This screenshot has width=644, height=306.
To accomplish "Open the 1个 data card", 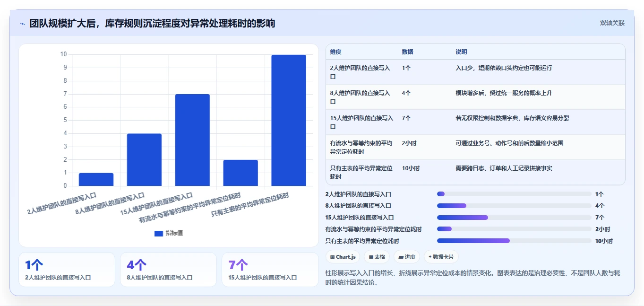I will click(x=67, y=270).
